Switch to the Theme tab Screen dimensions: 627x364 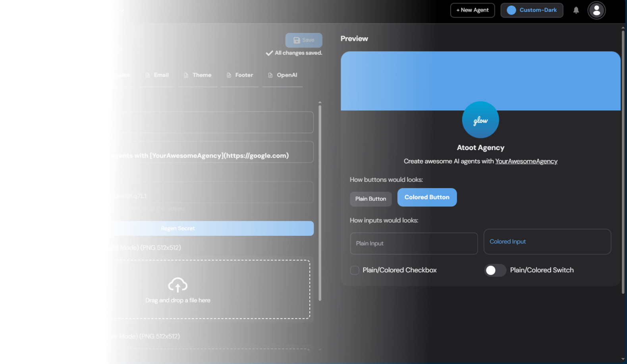[198, 75]
